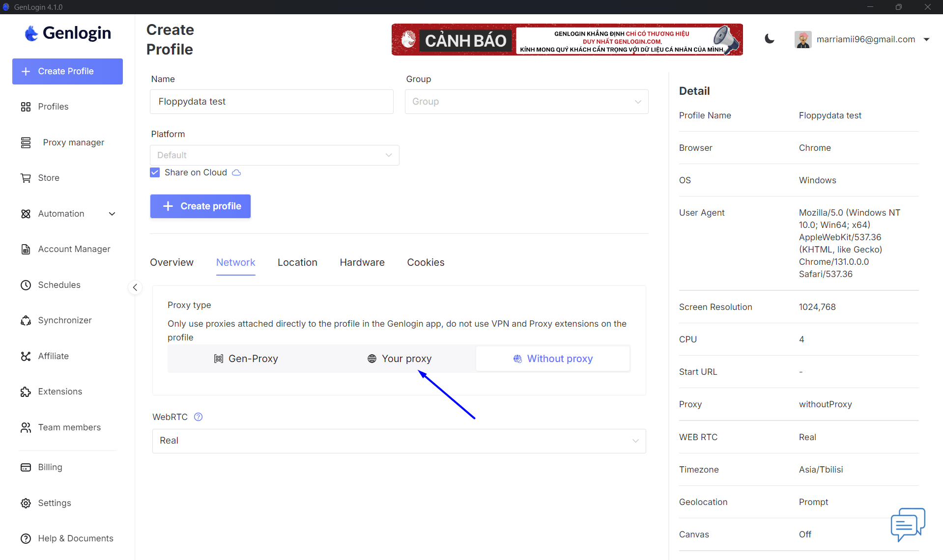Click the marriamii96@gmail.com account label
Viewport: 943px width, 560px height.
coord(866,39)
